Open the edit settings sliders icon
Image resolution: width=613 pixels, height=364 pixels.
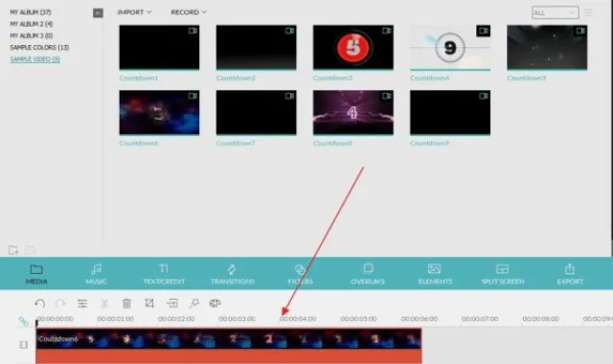click(x=82, y=304)
